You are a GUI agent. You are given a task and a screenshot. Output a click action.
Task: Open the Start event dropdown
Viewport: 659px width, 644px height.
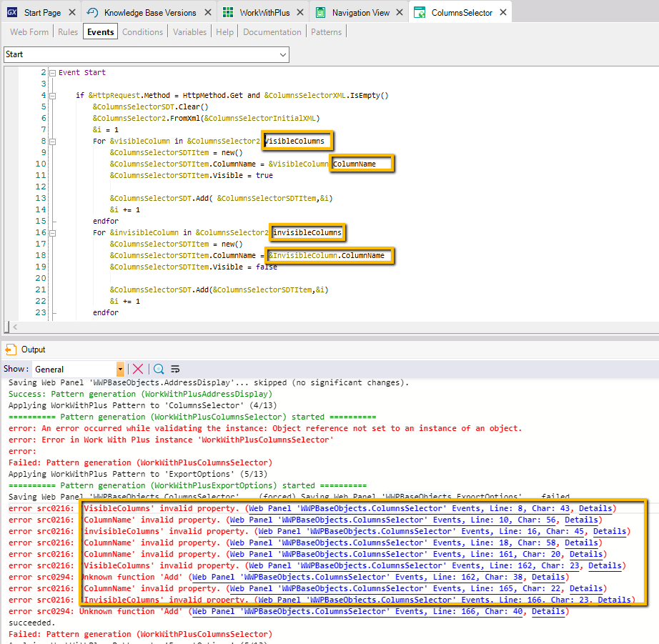(x=283, y=54)
